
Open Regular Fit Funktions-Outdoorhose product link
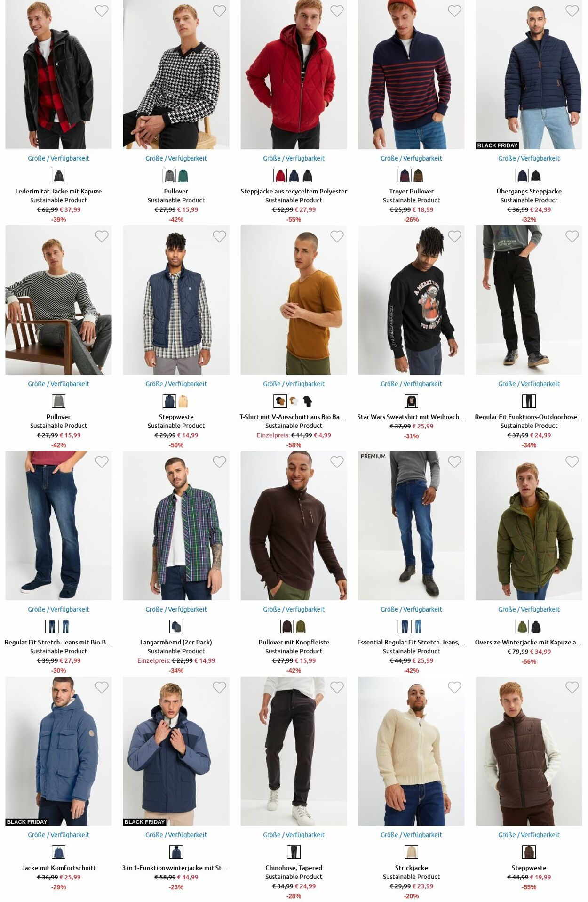coord(529,417)
